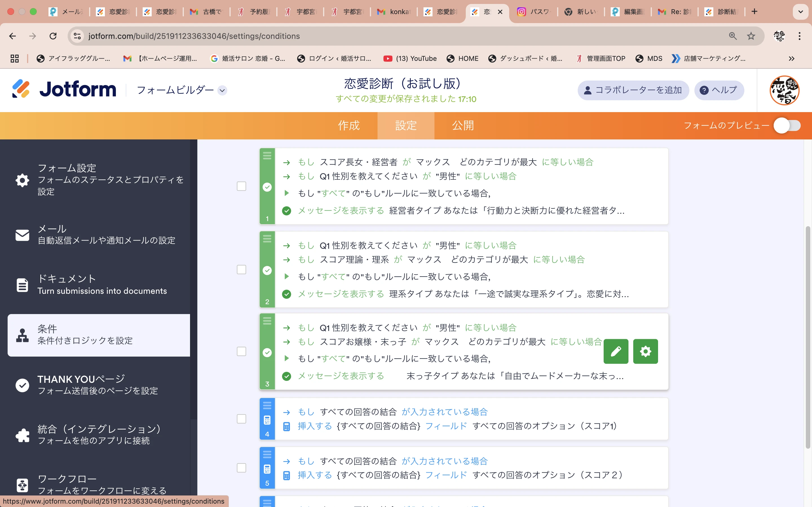Switch to the 作成 tab
812x507 pixels.
point(348,125)
